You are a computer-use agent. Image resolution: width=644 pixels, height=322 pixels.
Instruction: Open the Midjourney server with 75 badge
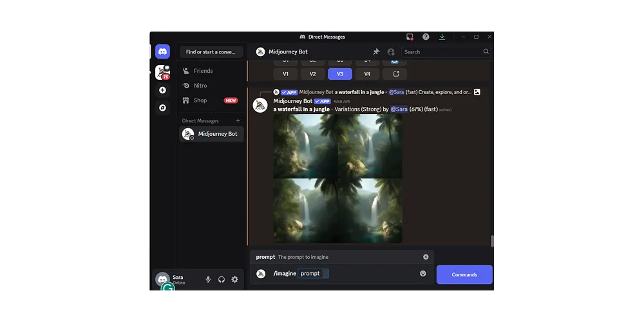(x=163, y=72)
